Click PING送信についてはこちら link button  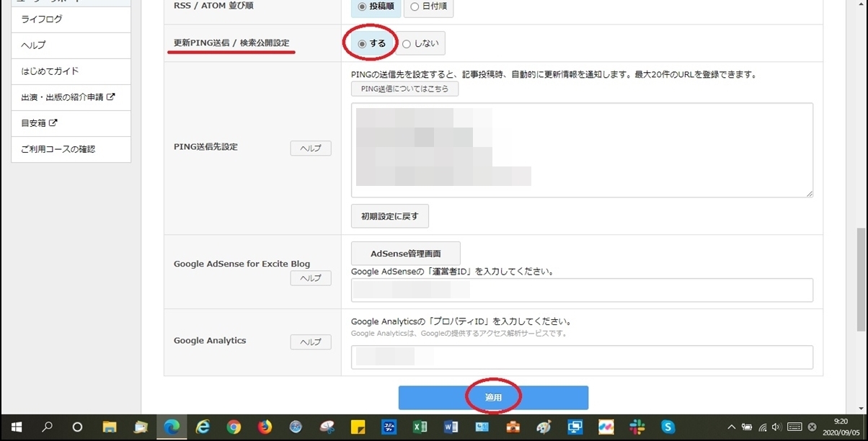click(404, 89)
